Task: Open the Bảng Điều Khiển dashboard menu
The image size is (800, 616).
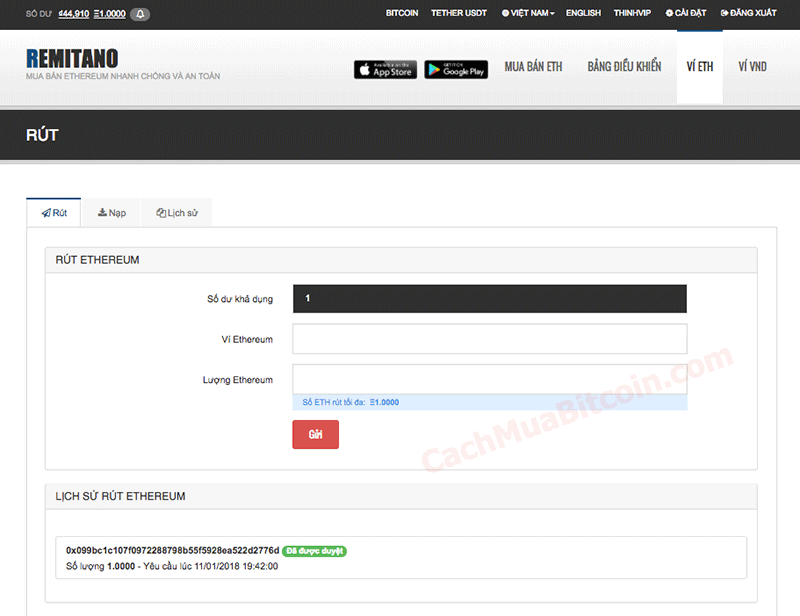Action: pos(624,67)
